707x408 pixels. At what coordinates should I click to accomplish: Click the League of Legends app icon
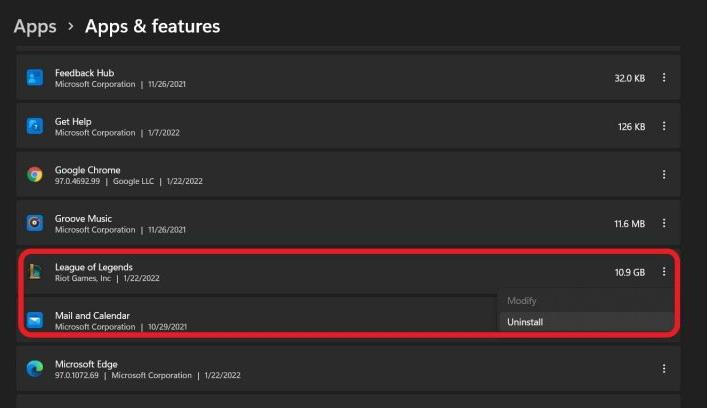35,271
